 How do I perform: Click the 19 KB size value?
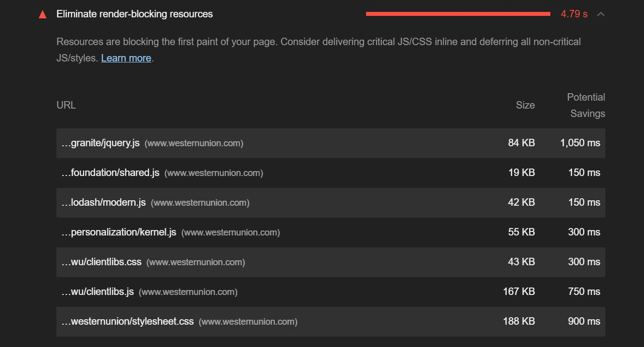click(x=522, y=173)
